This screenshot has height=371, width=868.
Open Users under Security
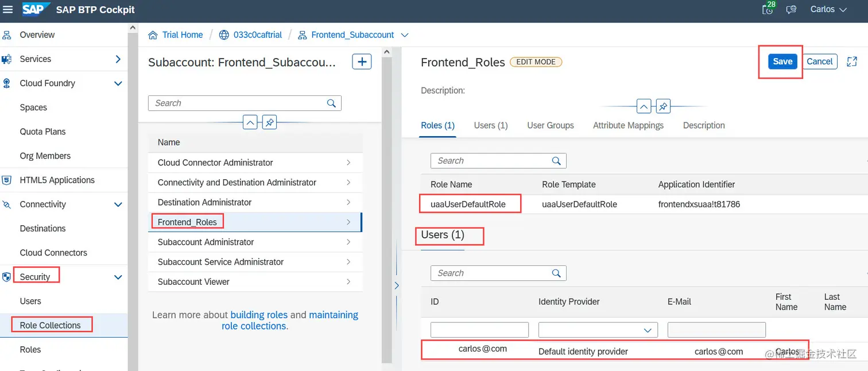click(30, 301)
